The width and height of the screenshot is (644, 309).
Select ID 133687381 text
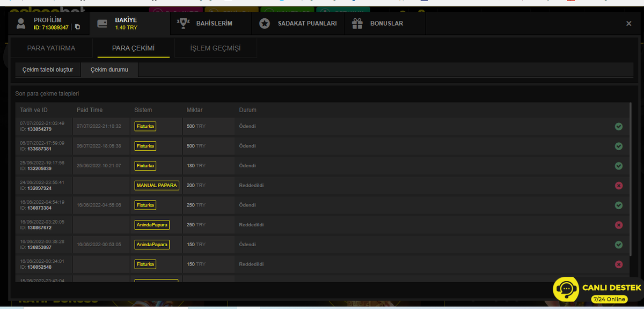pyautogui.click(x=35, y=149)
